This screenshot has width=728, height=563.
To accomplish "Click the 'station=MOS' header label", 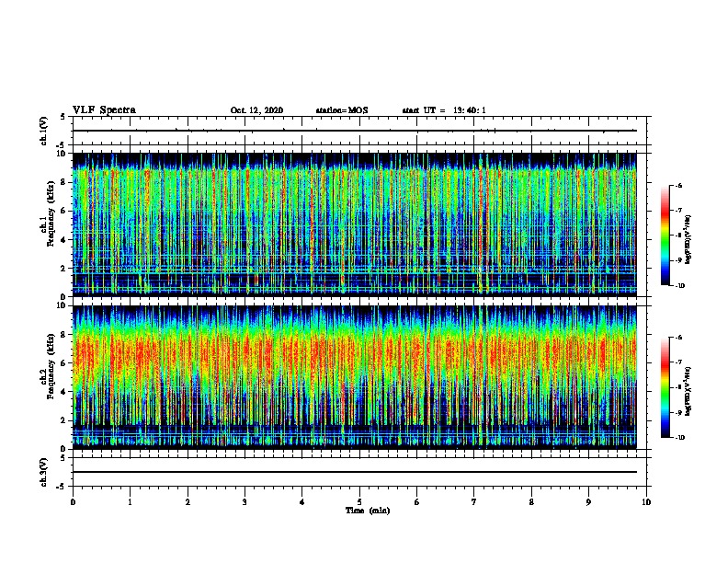I will (342, 110).
